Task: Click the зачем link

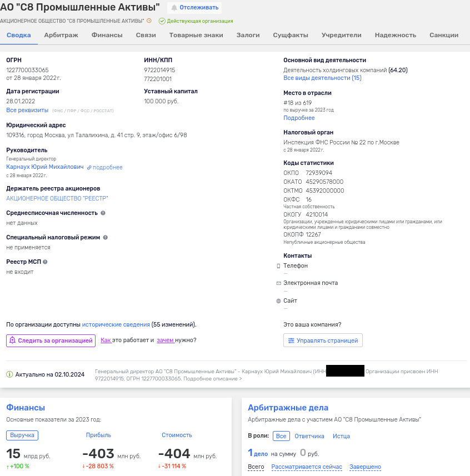Action: click(x=165, y=340)
